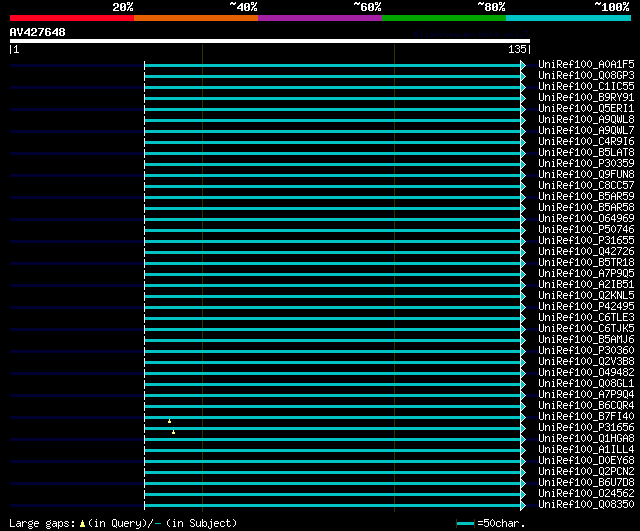The image size is (640, 531).
Task: Click the Large gaps legend text
Action: pyautogui.click(x=42, y=523)
